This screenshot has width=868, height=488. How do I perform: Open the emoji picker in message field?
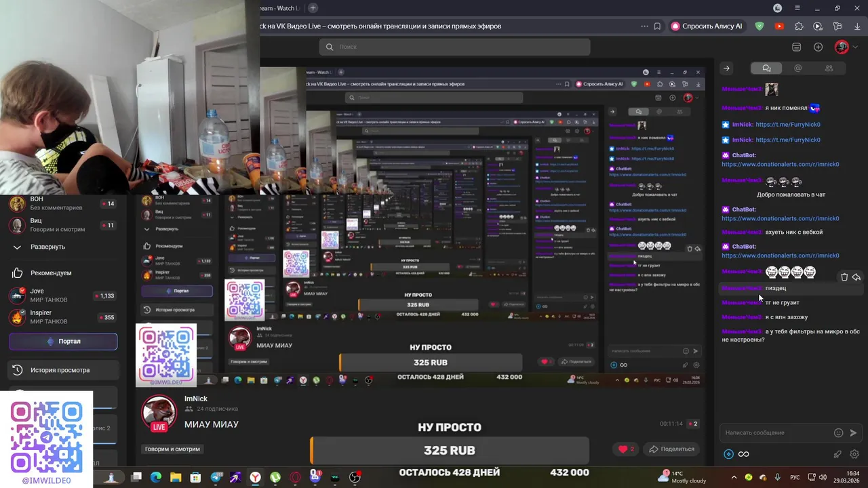(839, 432)
